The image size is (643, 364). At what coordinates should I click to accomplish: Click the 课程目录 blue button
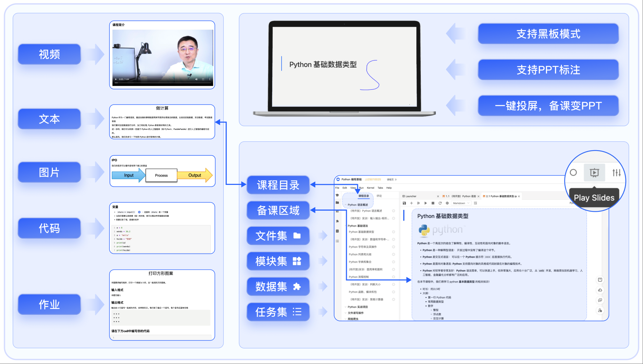[278, 185]
